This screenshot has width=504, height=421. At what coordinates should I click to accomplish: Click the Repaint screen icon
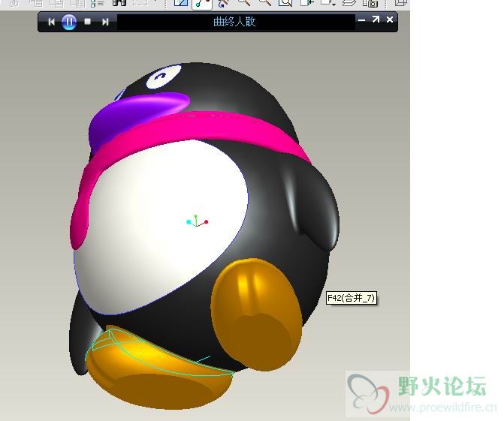click(x=181, y=3)
